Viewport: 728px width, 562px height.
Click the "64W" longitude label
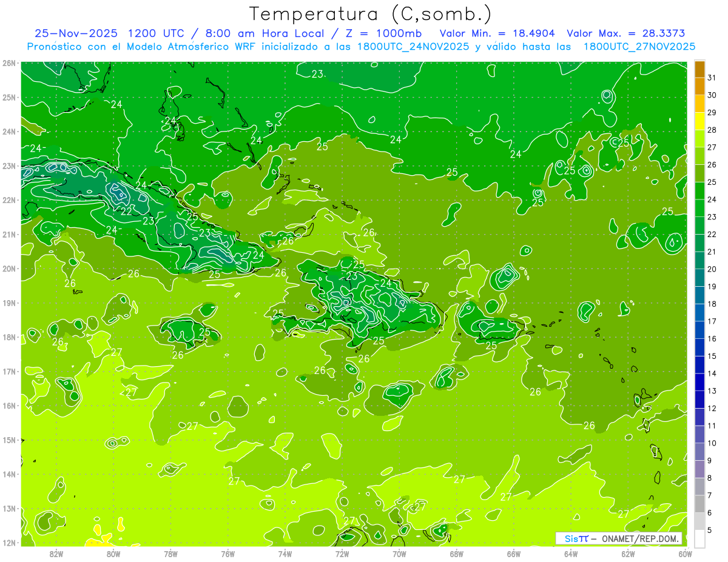pyautogui.click(x=571, y=553)
